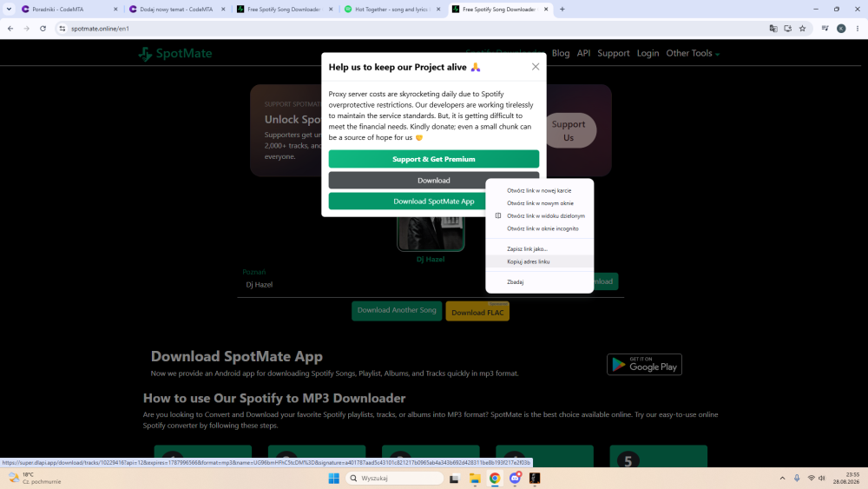Click the install app icon in address bar
This screenshot has width=868, height=489.
coord(788,29)
